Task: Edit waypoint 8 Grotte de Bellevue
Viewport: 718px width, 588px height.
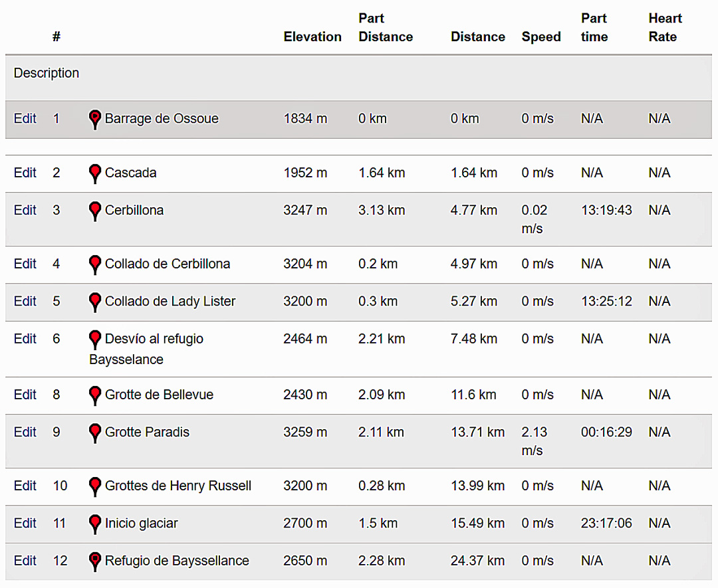Action: tap(25, 395)
